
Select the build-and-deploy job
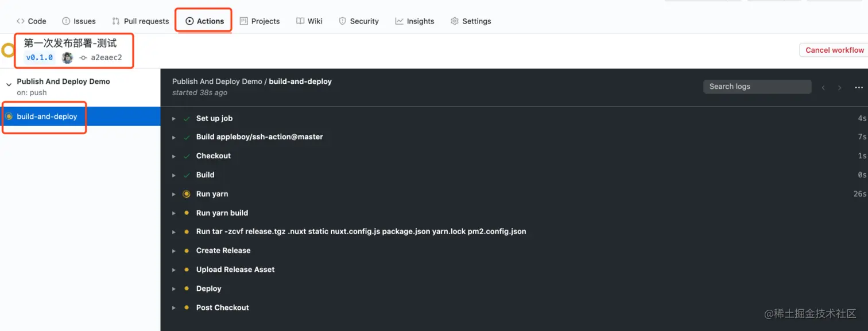pos(80,116)
